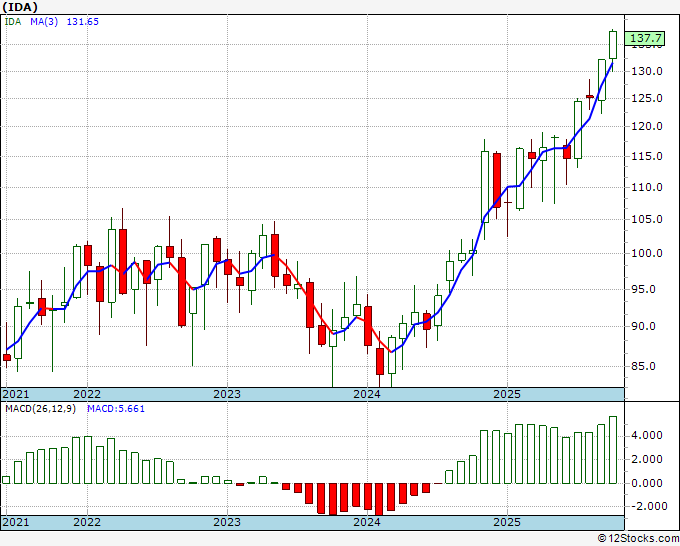Click the 131.65 moving average value

click(x=82, y=22)
